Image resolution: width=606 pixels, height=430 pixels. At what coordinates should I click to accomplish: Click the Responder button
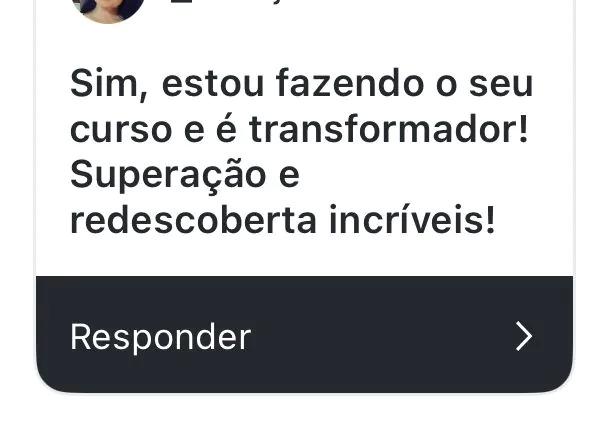(x=160, y=337)
